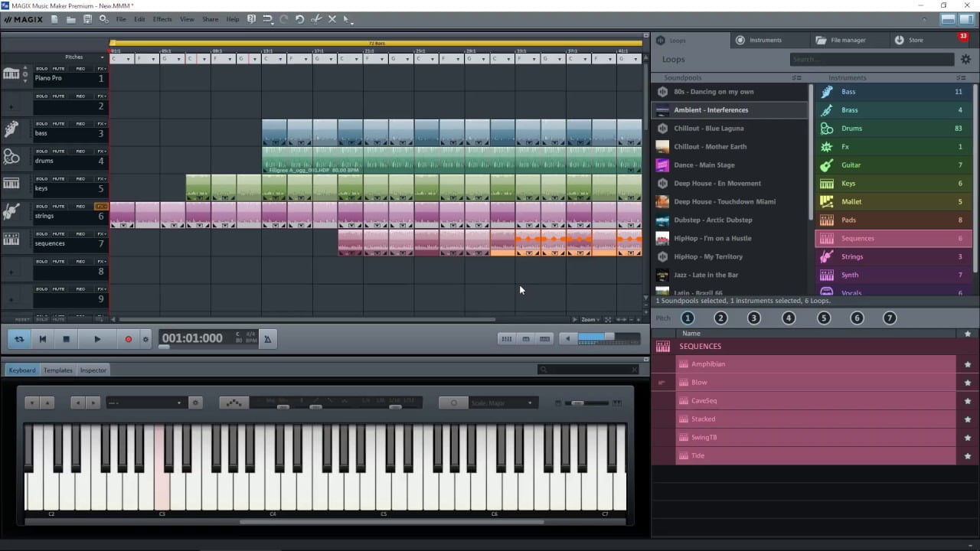The image size is (980, 551).
Task: Click the Loops search field
Action: [x=872, y=59]
